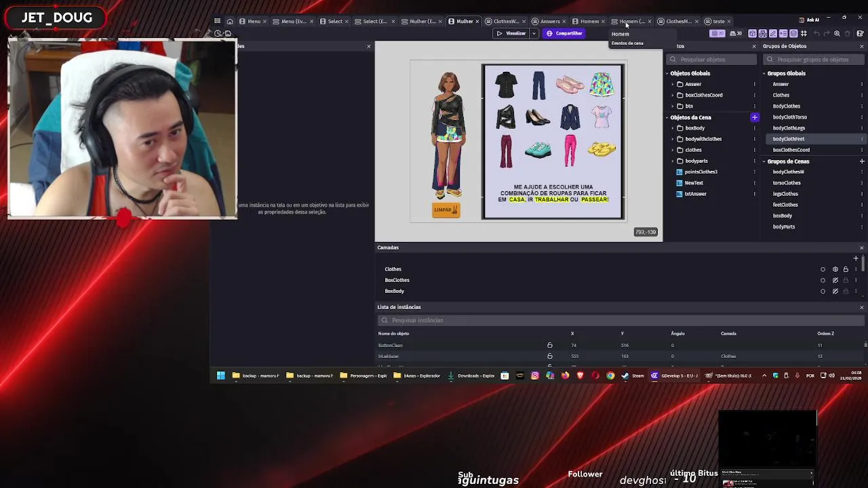
Task: Open the three-dot menu for txtAnswer object
Action: [754, 194]
